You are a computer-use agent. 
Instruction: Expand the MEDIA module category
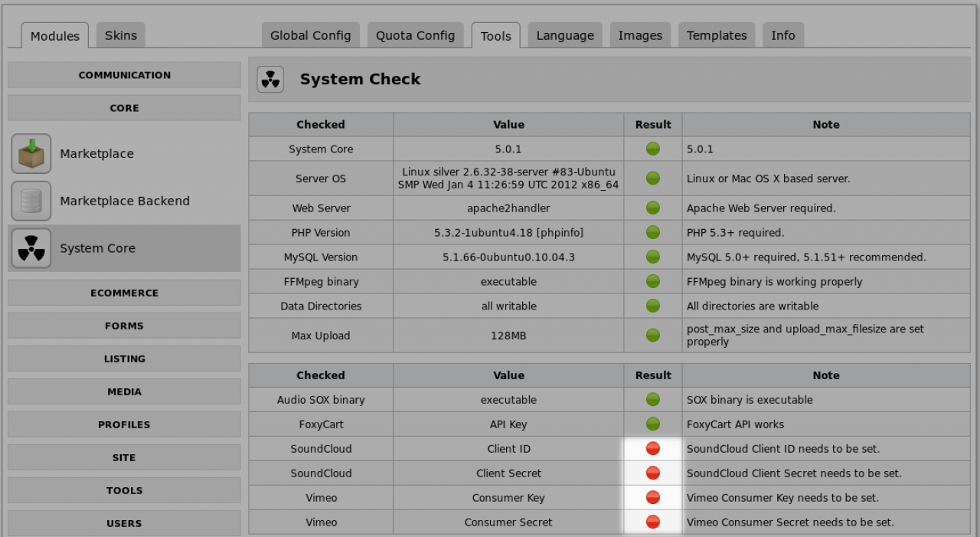pos(124,391)
